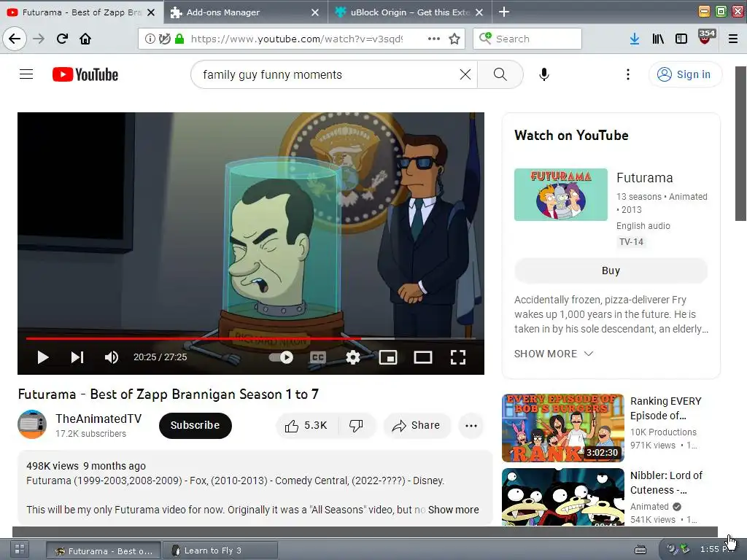Viewport: 747px width, 560px height.
Task: Enter full screen video mode
Action: tap(458, 357)
